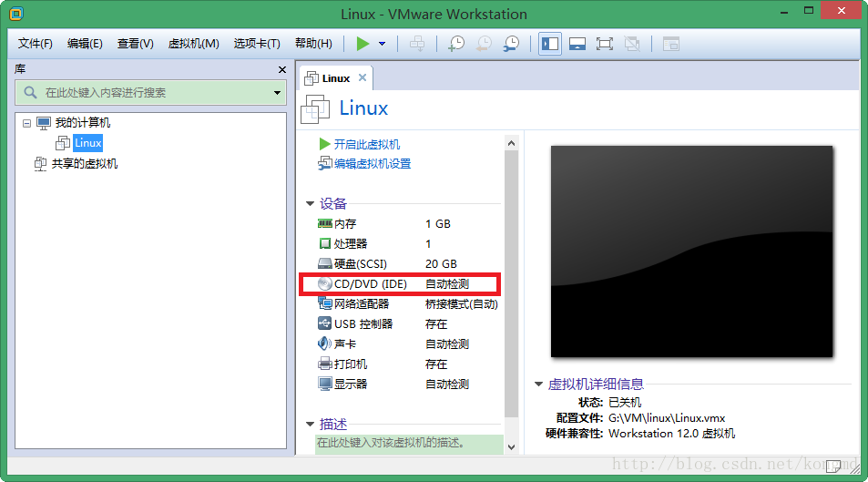Open the 虚拟机(M) menu
868x482 pixels.
[x=194, y=43]
